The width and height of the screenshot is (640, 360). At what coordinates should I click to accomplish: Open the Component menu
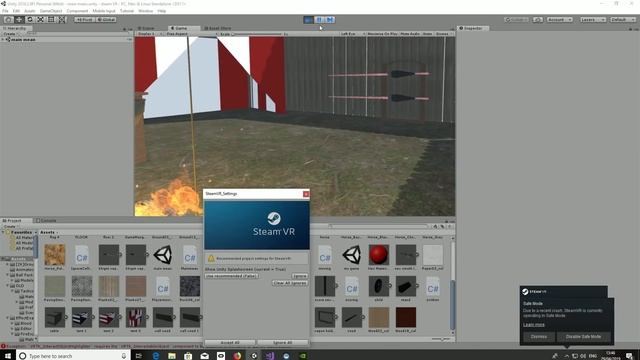coord(77,11)
